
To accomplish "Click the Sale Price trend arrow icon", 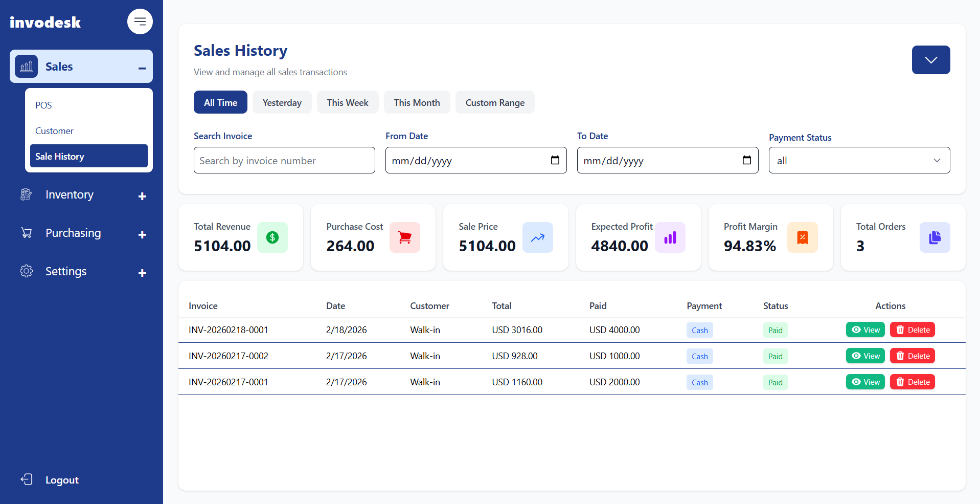I will [537, 237].
